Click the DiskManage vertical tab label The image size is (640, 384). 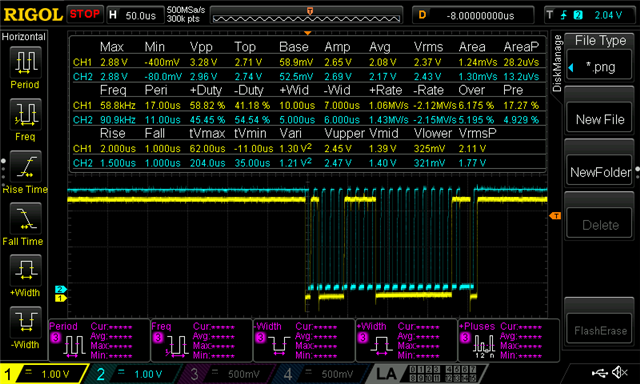pyautogui.click(x=557, y=63)
